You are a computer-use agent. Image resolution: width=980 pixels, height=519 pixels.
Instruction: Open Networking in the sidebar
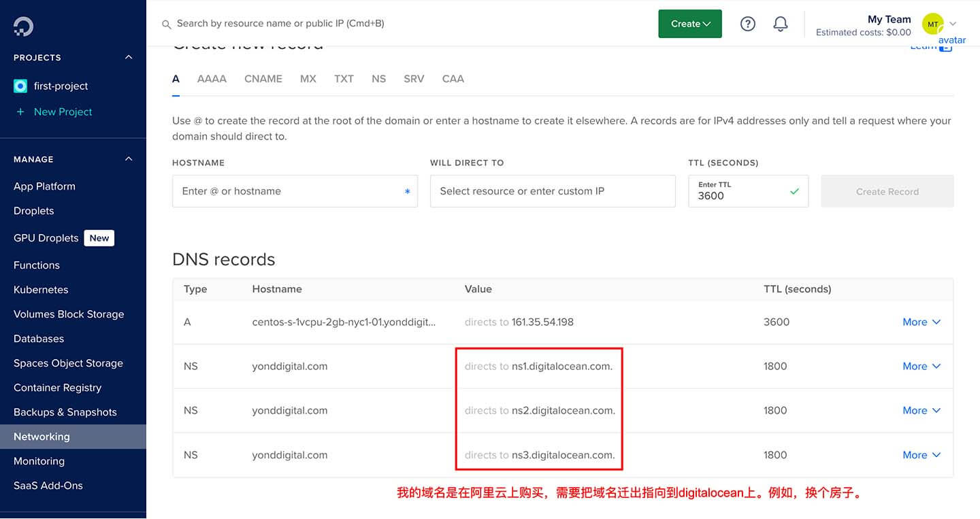73,437
